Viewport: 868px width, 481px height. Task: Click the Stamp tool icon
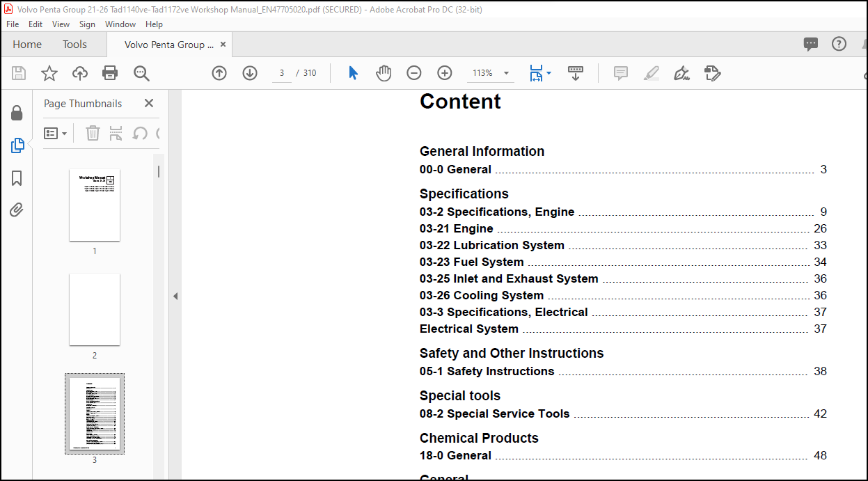(x=713, y=73)
